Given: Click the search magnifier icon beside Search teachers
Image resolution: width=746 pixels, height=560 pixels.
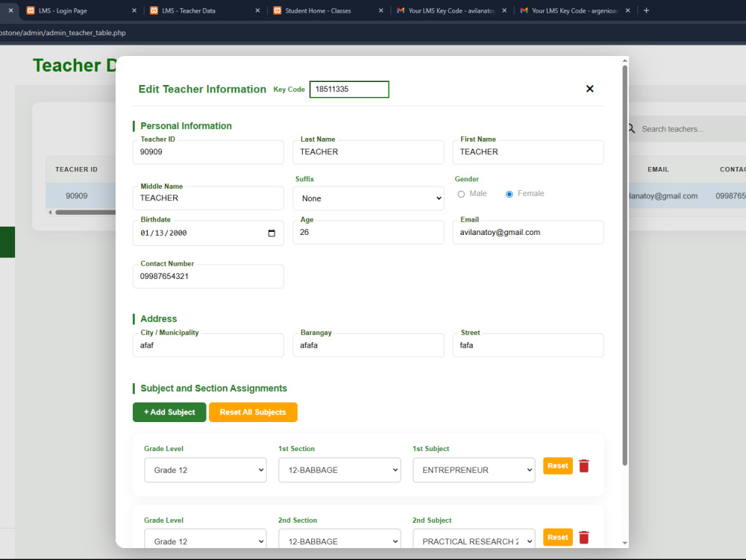Looking at the screenshot, I should click(631, 129).
